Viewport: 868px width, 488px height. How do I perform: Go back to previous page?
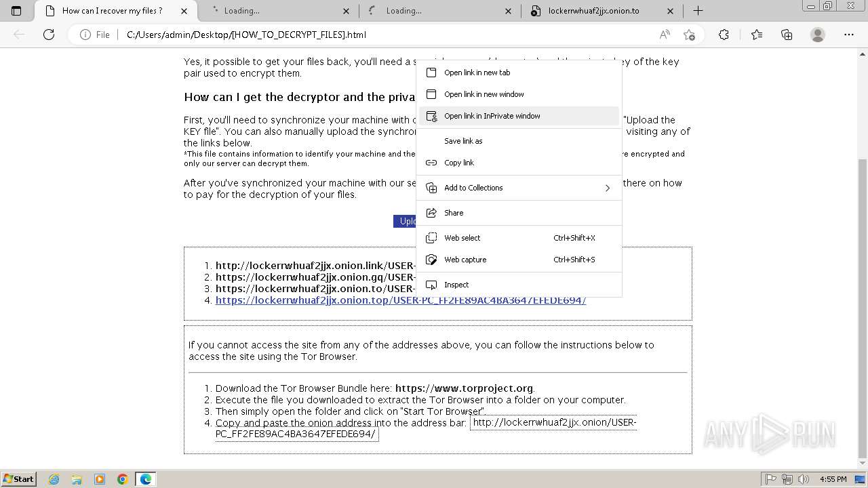[x=19, y=35]
